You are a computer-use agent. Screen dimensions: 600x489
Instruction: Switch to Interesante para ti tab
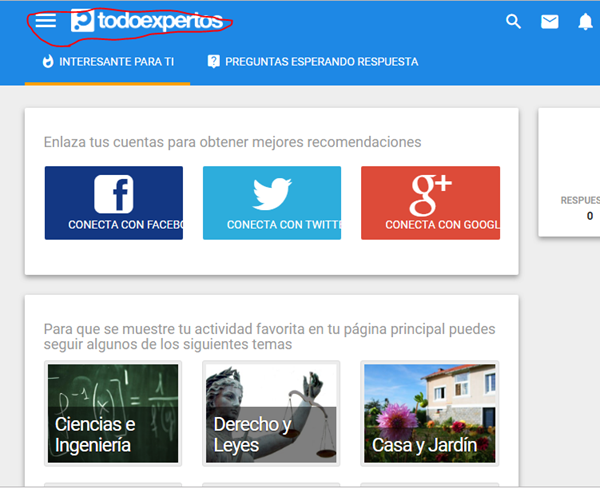tap(108, 62)
